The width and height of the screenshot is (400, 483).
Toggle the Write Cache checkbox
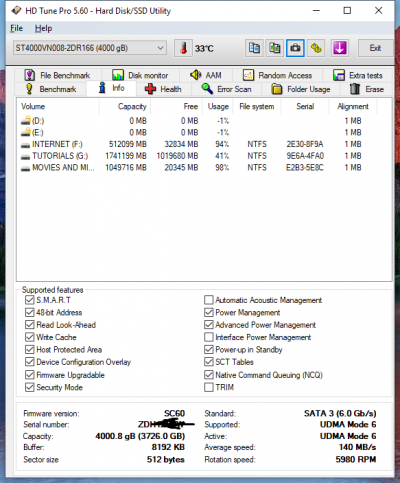click(30, 337)
